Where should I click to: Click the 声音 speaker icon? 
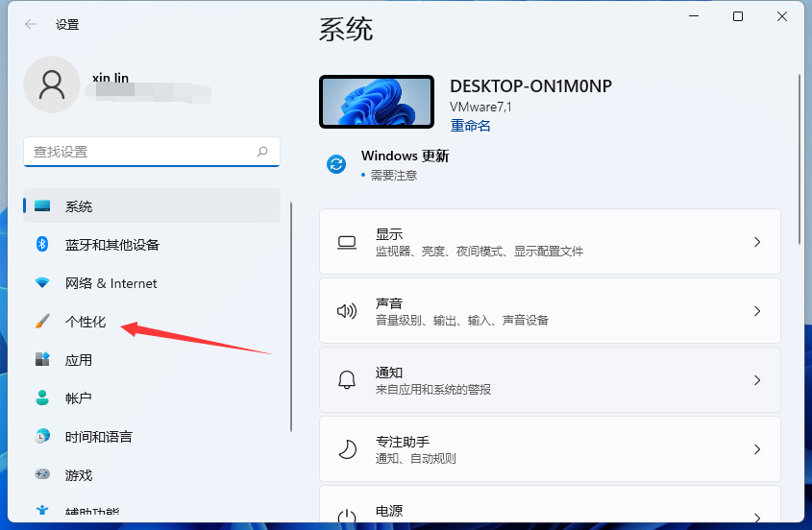(x=347, y=311)
